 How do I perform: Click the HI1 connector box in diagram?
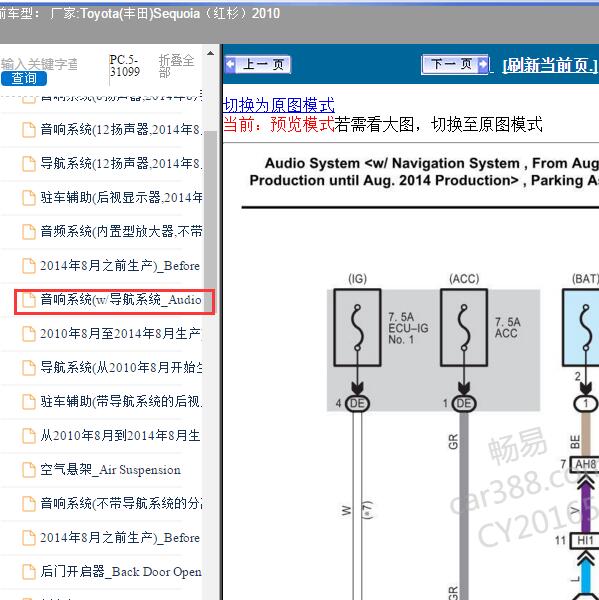(x=585, y=540)
